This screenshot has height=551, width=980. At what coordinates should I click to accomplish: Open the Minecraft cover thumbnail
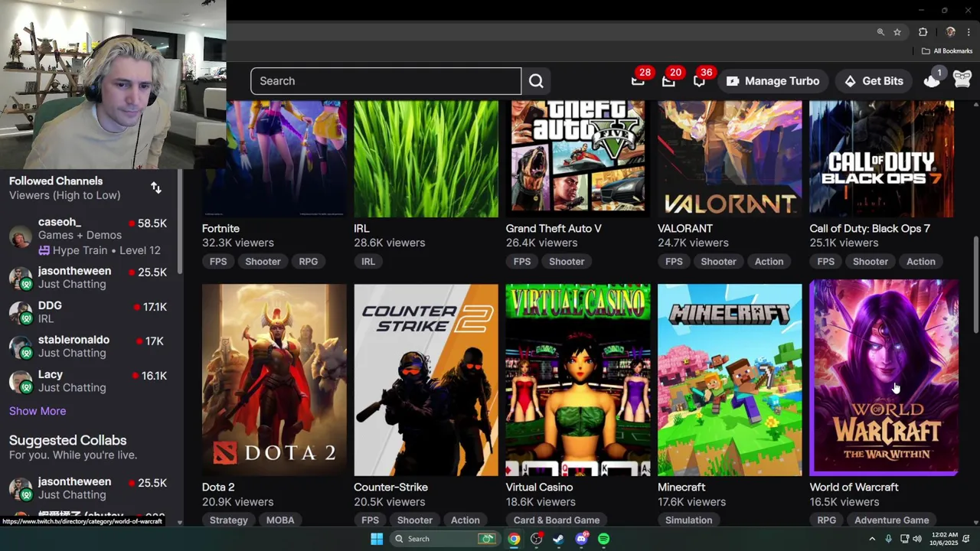click(x=730, y=380)
